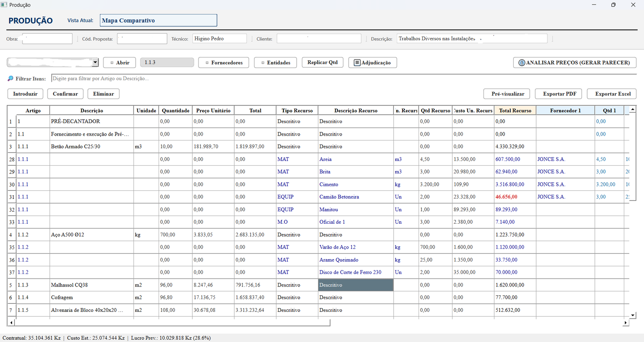Click the list icon on Adjudicação button
Viewport: 644px width, 342px height.
pos(357,63)
